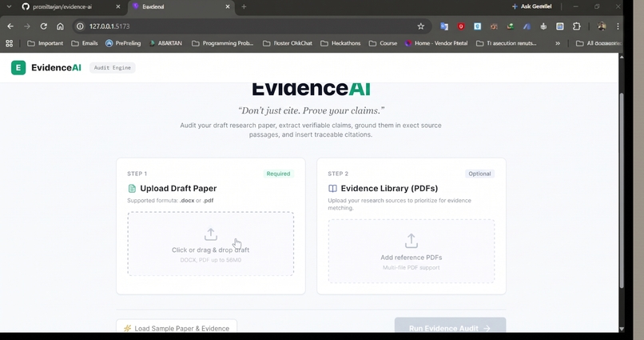Open the browser profile avatar
The image size is (644, 340).
click(x=602, y=26)
